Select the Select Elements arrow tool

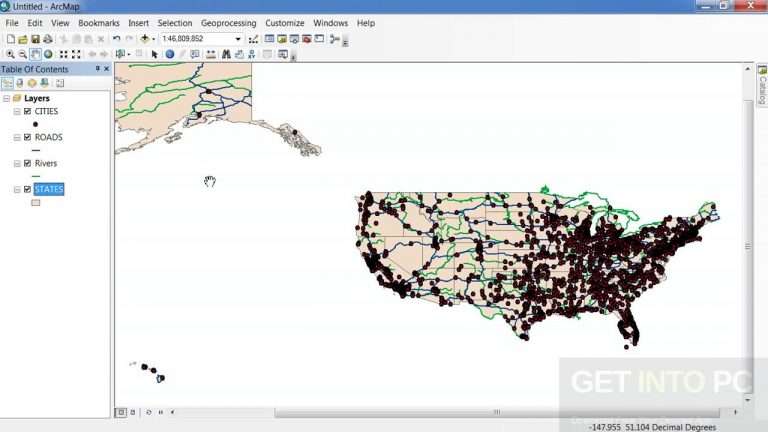tap(155, 54)
